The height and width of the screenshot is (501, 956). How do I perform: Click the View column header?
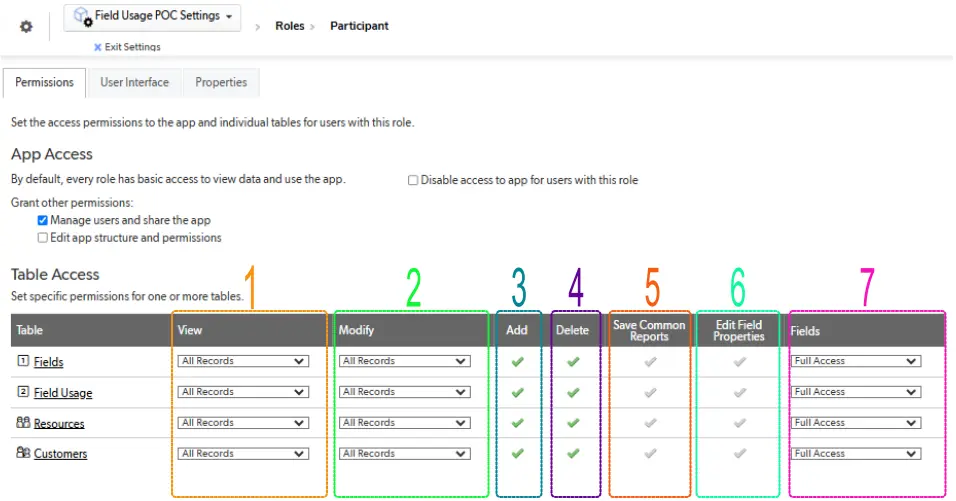(x=190, y=330)
